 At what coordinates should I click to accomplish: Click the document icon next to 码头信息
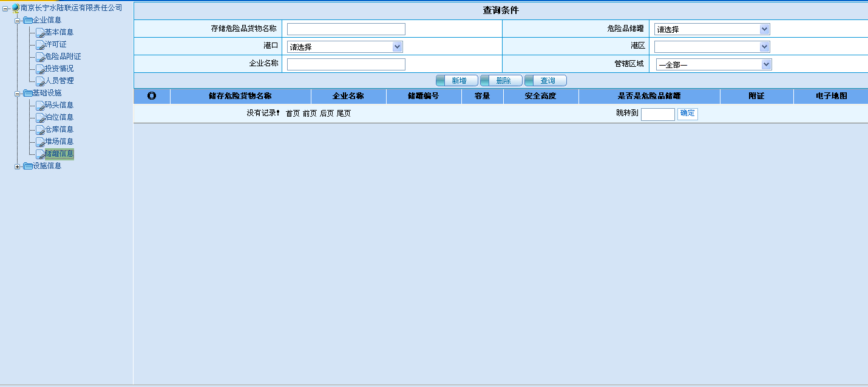(39, 105)
